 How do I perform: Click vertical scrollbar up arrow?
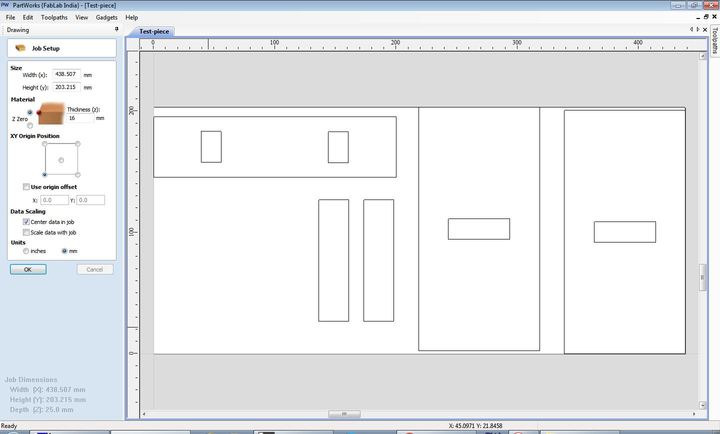point(703,56)
